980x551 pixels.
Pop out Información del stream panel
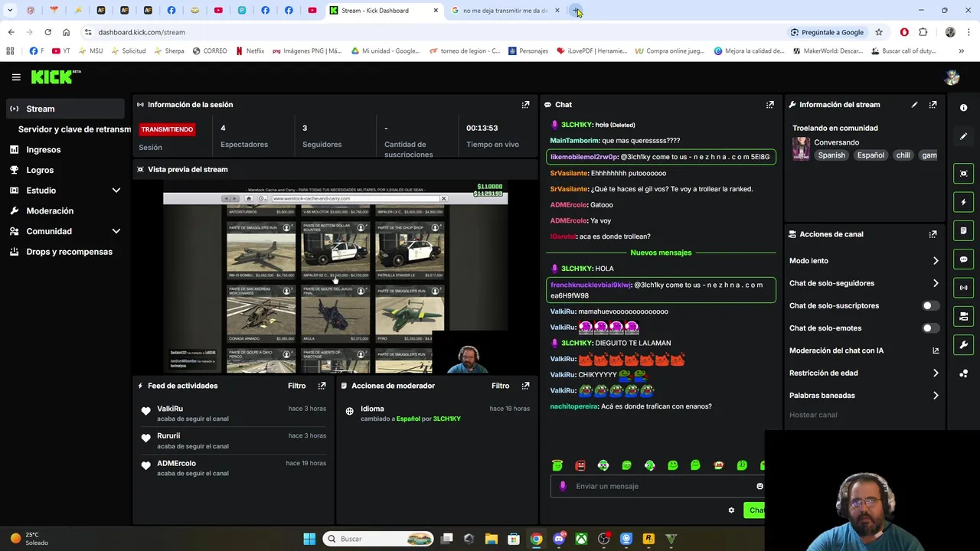[933, 105]
